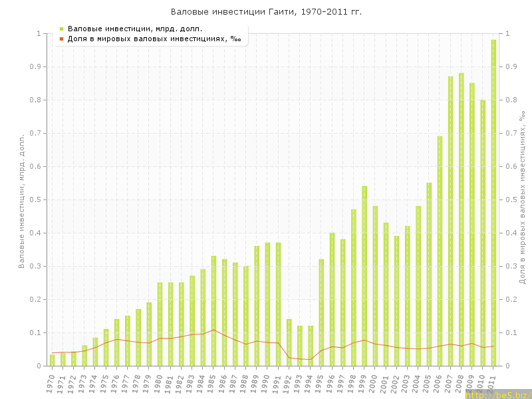Click the green legend marker for Валовые инвестиции
532x399 pixels.
pyautogui.click(x=61, y=29)
